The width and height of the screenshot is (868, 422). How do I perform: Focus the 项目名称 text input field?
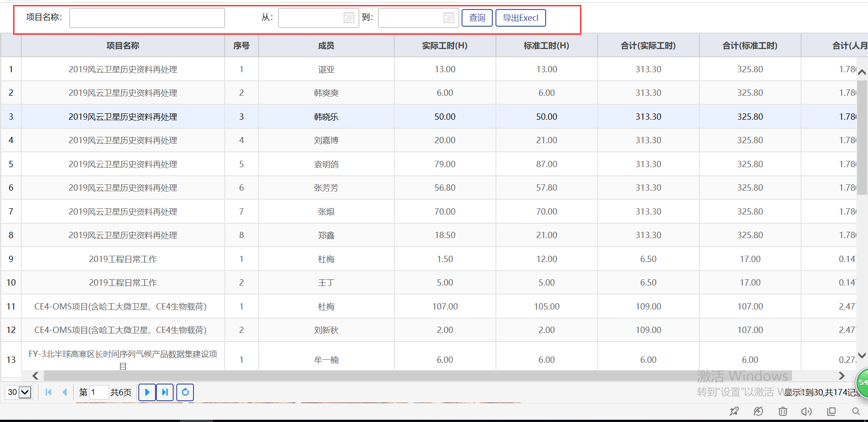pos(147,18)
